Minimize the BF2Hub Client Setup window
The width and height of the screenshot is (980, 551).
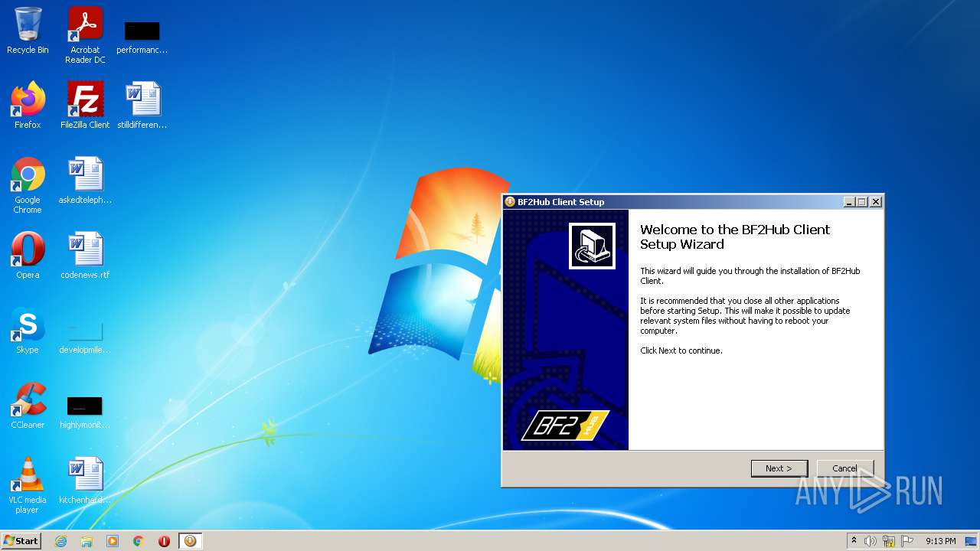coord(849,202)
